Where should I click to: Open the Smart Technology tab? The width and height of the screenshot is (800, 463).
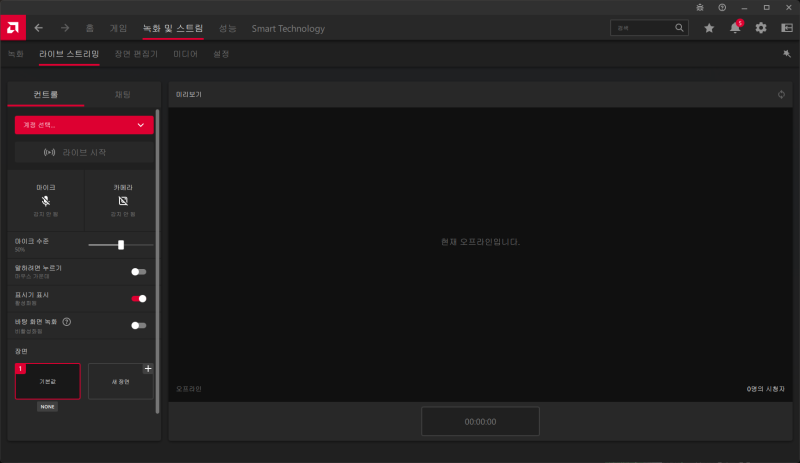pyautogui.click(x=288, y=29)
